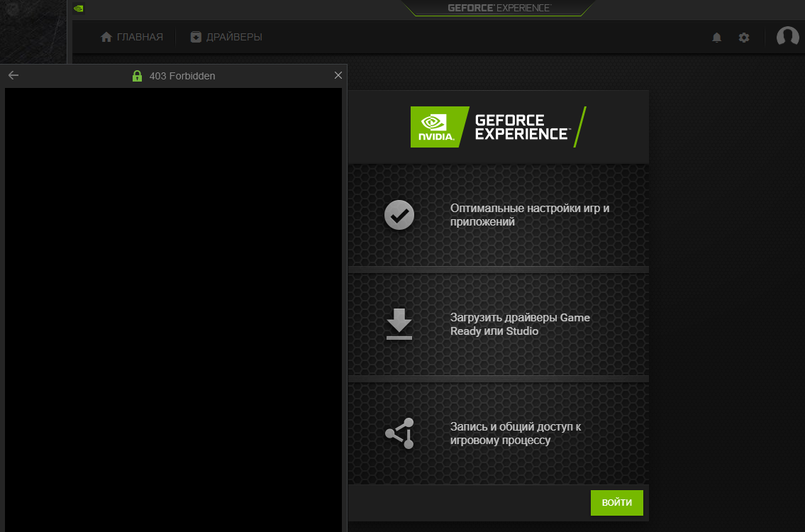The image size is (805, 532).
Task: Click the NVIDIA logo icon in title bar
Action: click(79, 9)
